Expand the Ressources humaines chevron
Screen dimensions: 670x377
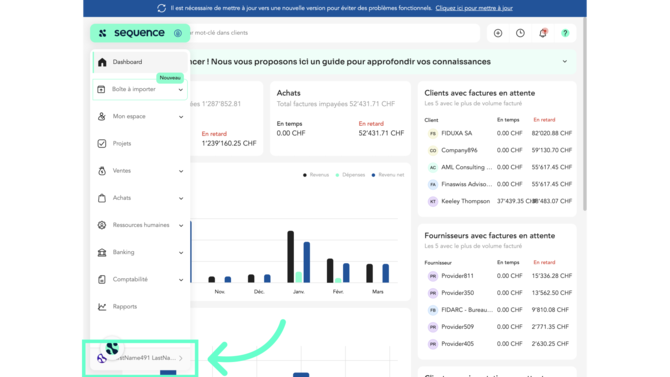pos(181,225)
